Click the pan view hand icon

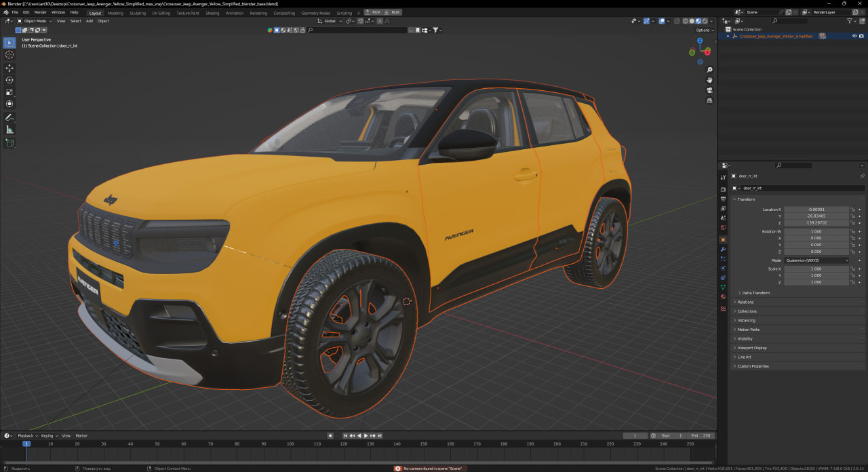point(709,80)
